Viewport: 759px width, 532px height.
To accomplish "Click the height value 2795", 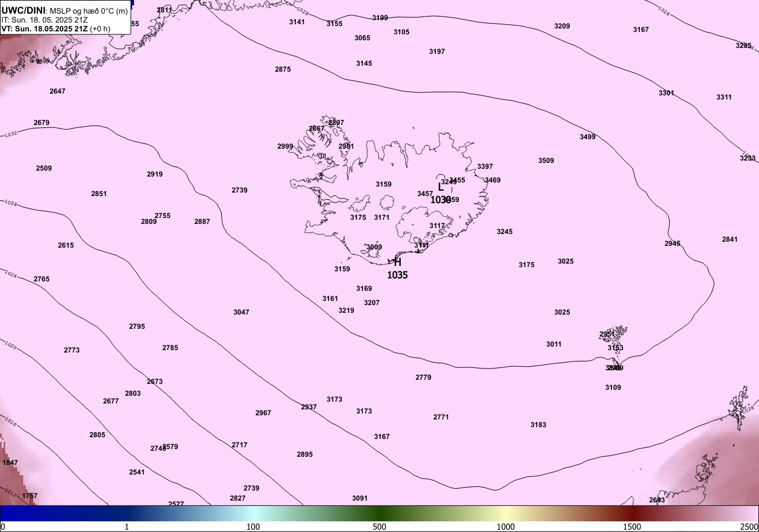I will pos(137,326).
